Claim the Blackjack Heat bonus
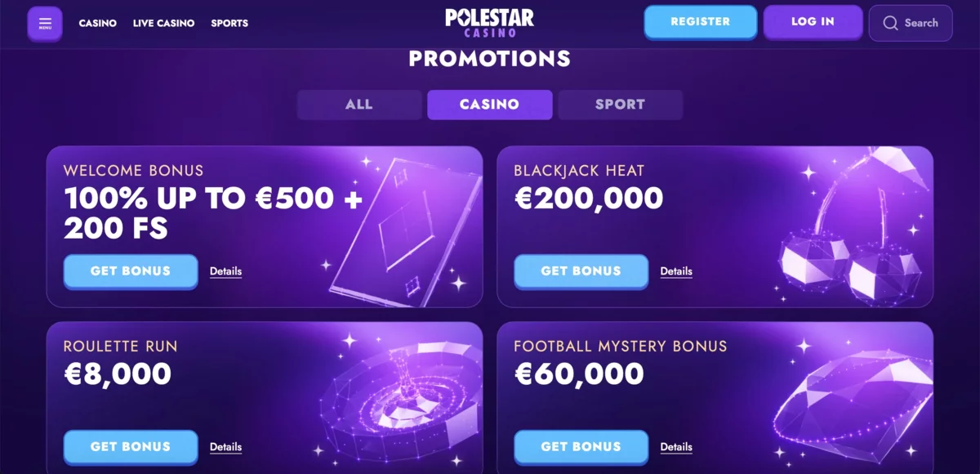The image size is (980, 474). [581, 271]
